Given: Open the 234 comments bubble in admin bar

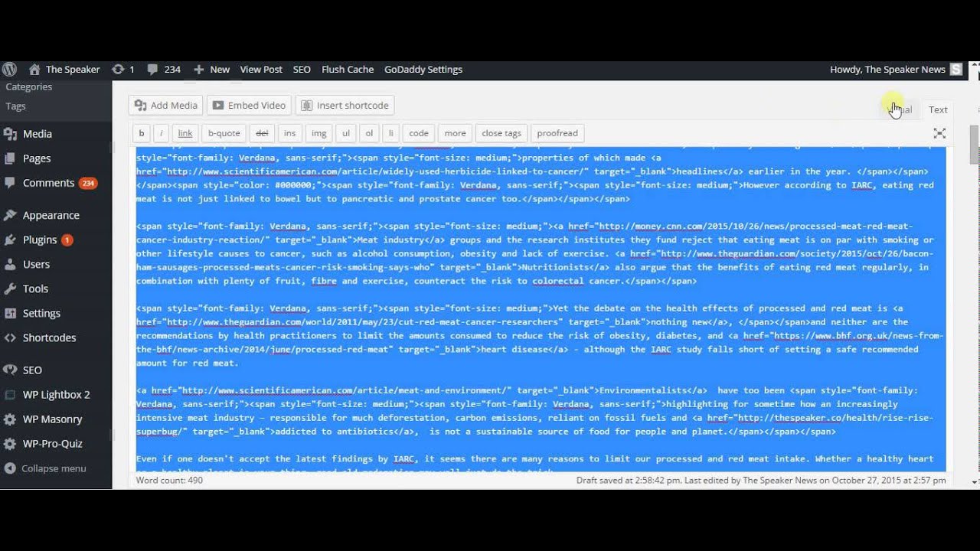Looking at the screenshot, I should coord(163,69).
